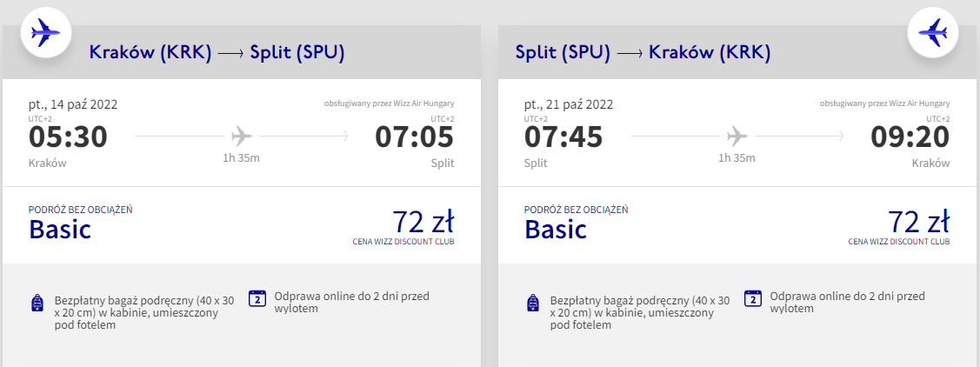Choose the Basic fare for the return flight
Image resolution: width=980 pixels, height=367 pixels.
coord(556,229)
